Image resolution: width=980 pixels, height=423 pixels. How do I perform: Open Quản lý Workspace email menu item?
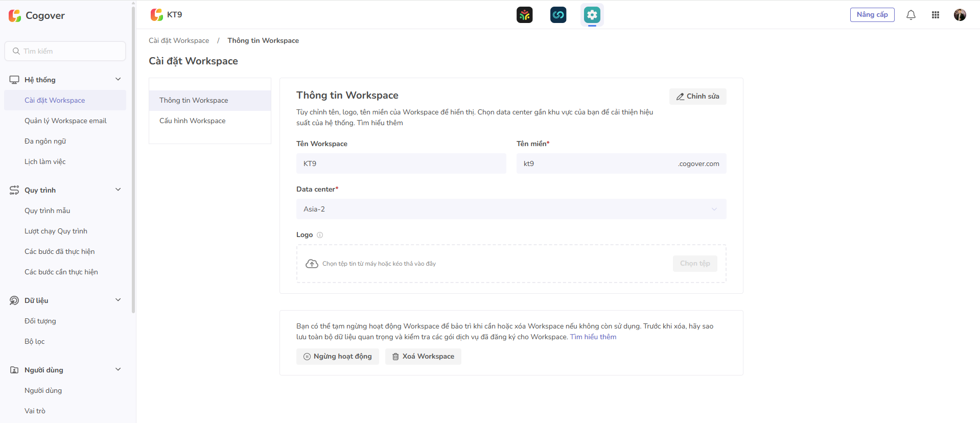[65, 121]
